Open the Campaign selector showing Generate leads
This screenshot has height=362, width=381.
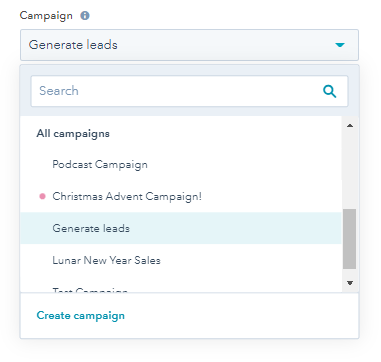click(189, 45)
